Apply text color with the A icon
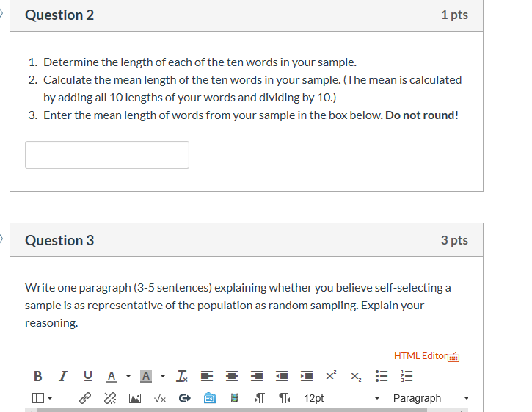This screenshot has height=412, width=532. (x=112, y=376)
